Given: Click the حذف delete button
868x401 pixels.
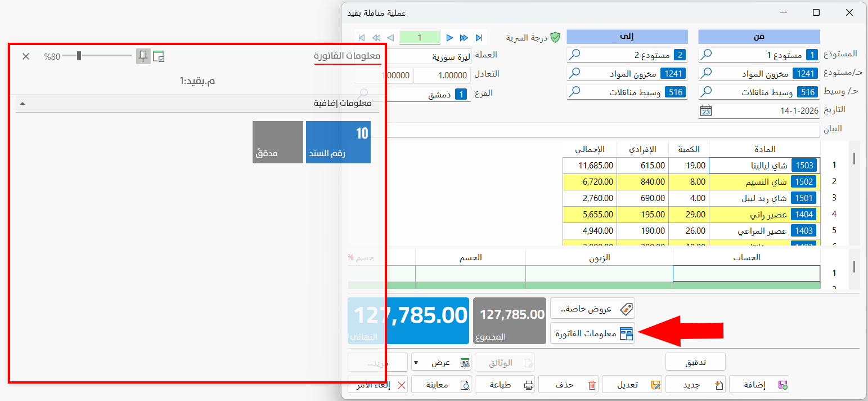Looking at the screenshot, I should pos(569,385).
